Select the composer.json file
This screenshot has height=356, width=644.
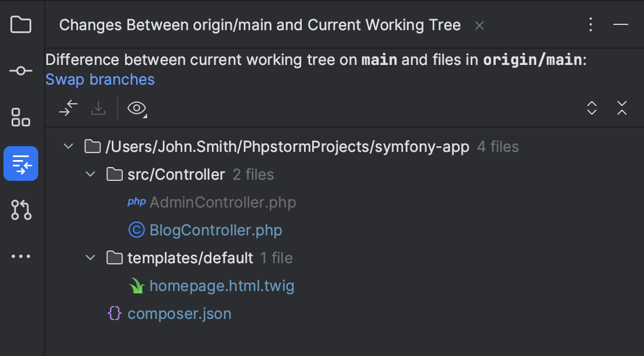pyautogui.click(x=180, y=313)
